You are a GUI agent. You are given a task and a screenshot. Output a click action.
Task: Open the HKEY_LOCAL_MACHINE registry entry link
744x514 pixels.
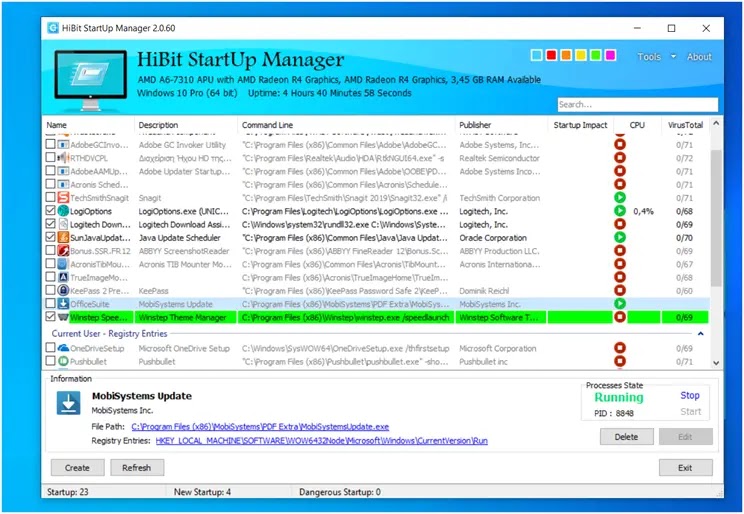pyautogui.click(x=322, y=441)
